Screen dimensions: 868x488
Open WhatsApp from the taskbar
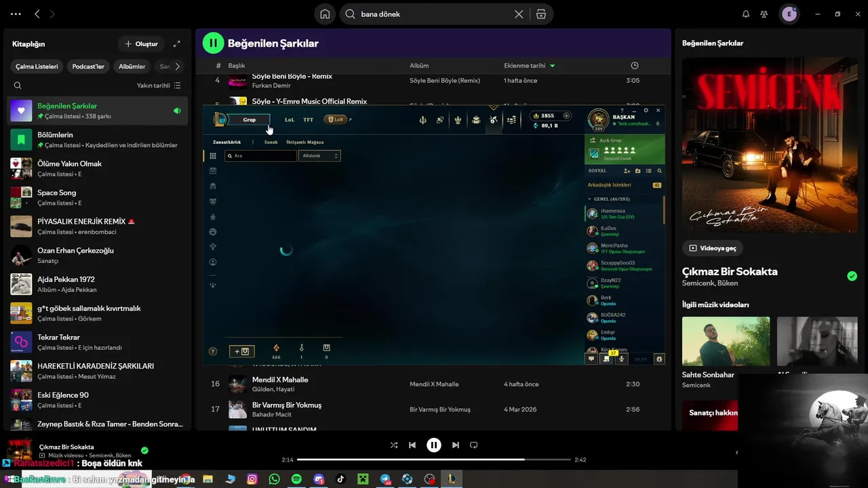274,479
